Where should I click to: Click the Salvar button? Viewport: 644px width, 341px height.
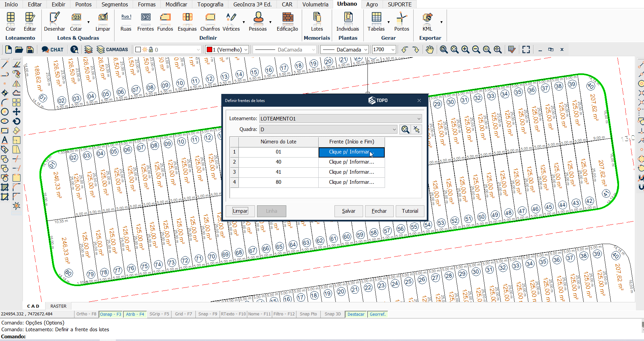click(349, 211)
